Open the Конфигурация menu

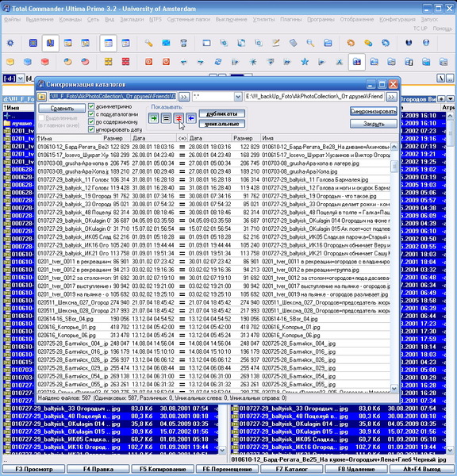point(397,19)
